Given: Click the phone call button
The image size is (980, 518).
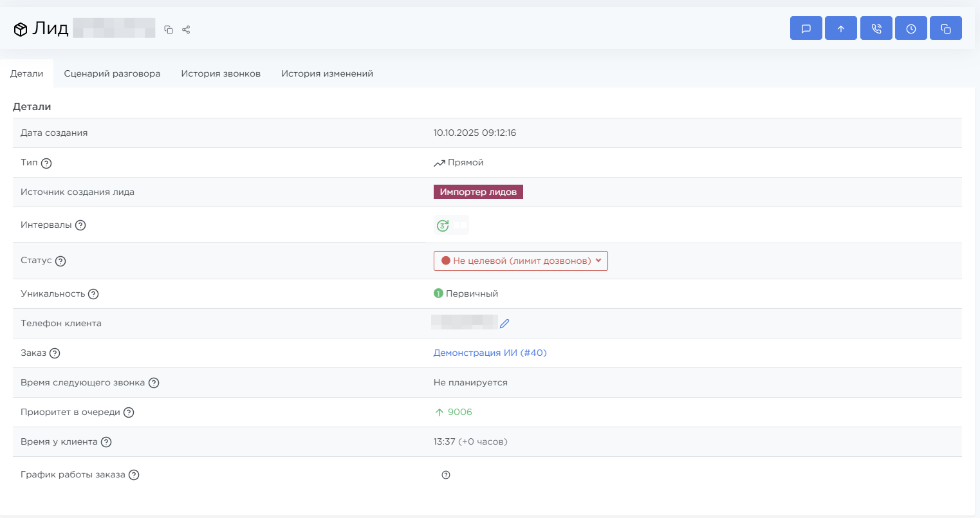Looking at the screenshot, I should (x=876, y=28).
